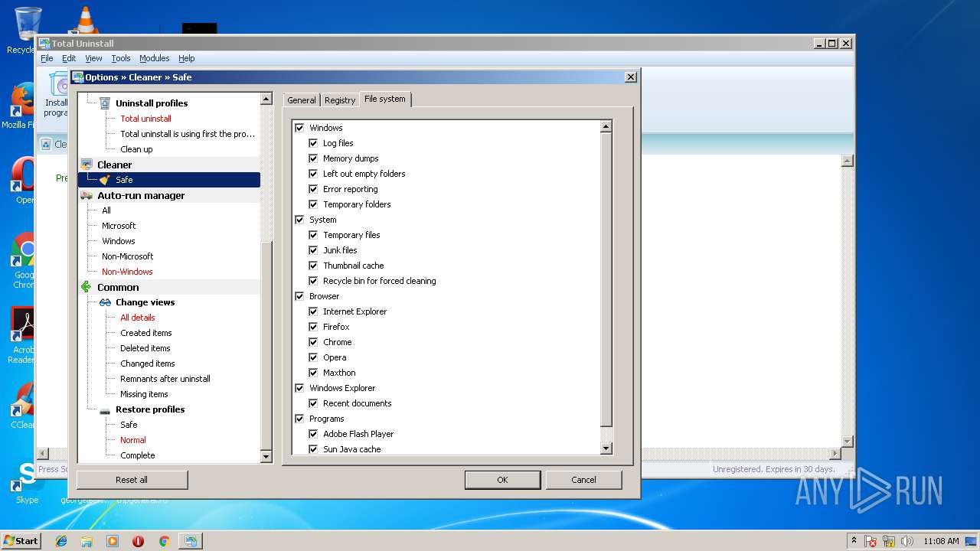Click the OK button

502,480
